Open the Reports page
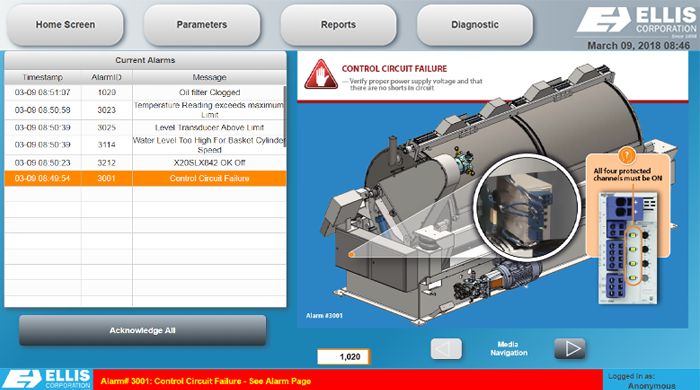 [338, 25]
